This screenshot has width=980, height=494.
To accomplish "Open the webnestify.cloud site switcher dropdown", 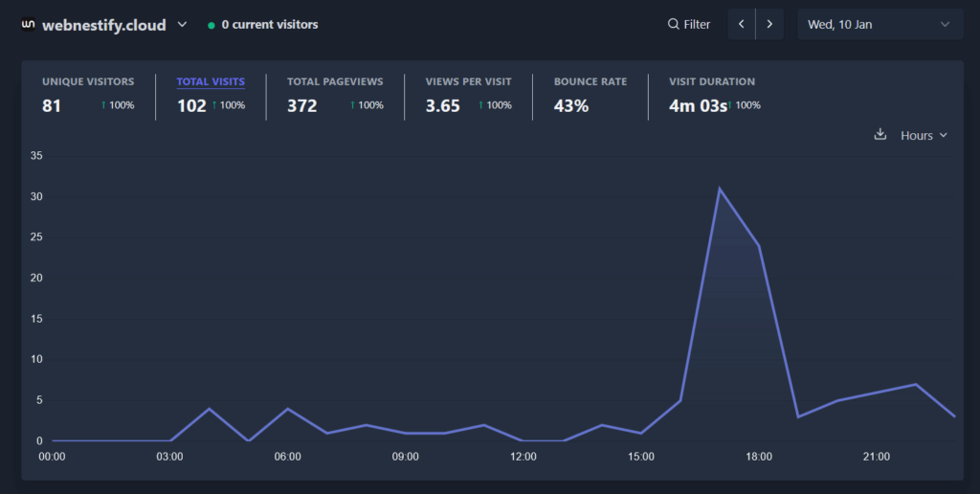I will pyautogui.click(x=182, y=25).
